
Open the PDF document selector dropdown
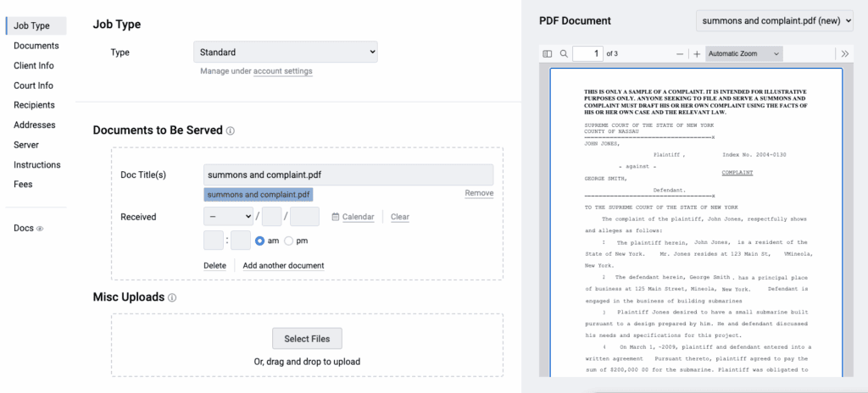[774, 20]
